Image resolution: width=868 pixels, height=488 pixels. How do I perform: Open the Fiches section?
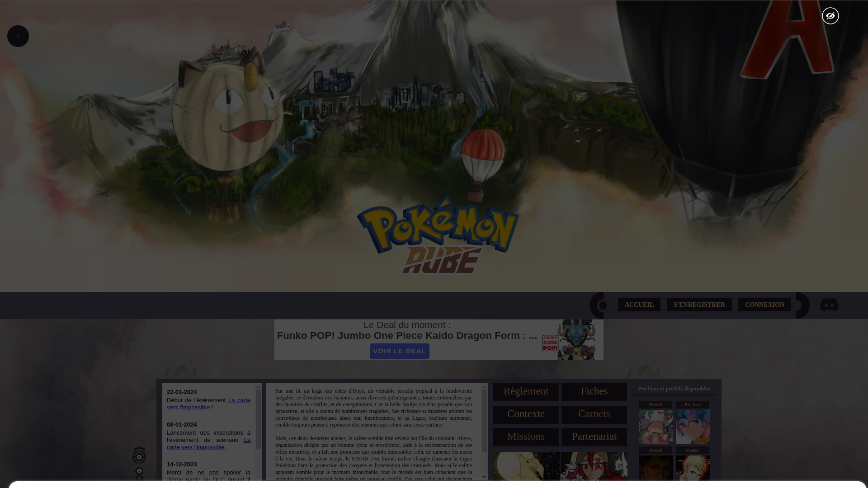click(x=594, y=392)
